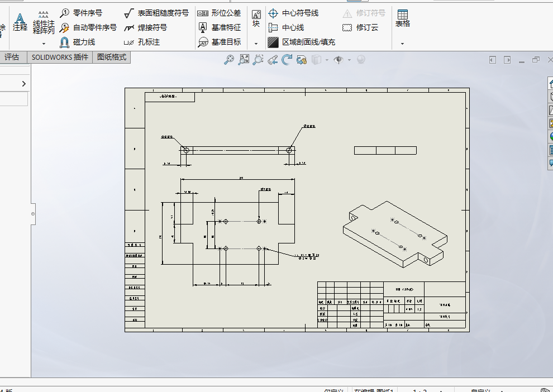The image size is (553, 392).
Task: Open the 表格 tables tool
Action: pyautogui.click(x=402, y=18)
